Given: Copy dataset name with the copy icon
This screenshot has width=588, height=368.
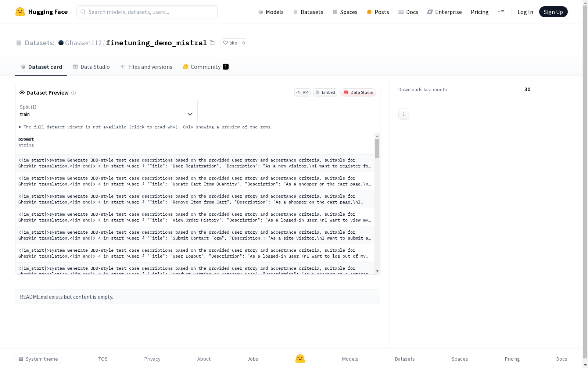Looking at the screenshot, I should tap(212, 43).
